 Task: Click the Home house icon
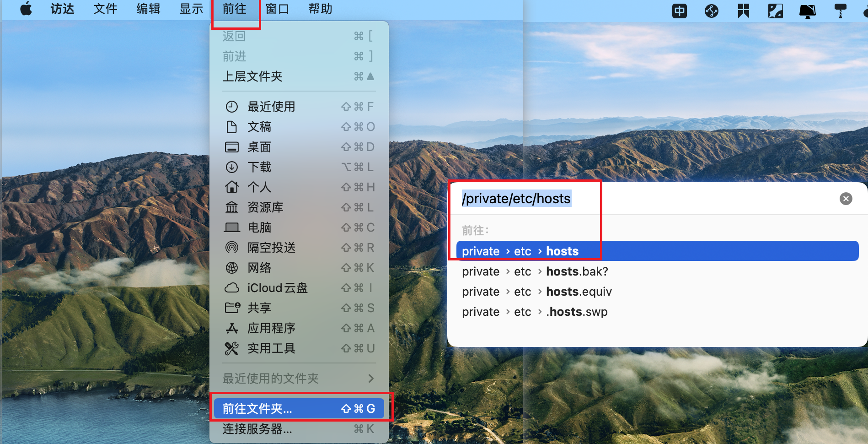tap(232, 187)
